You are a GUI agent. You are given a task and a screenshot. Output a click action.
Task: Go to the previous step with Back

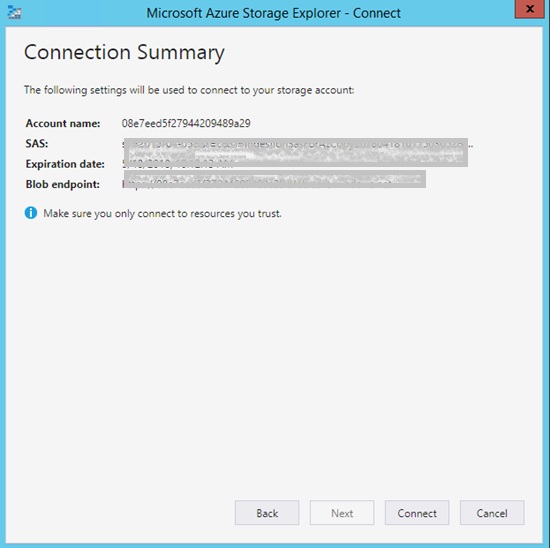point(267,513)
